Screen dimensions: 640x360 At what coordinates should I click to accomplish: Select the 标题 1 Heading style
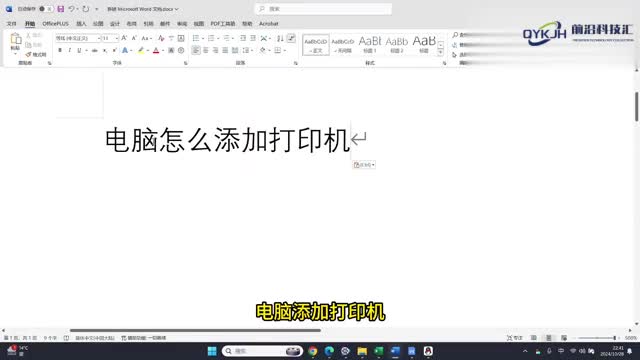pyautogui.click(x=370, y=45)
